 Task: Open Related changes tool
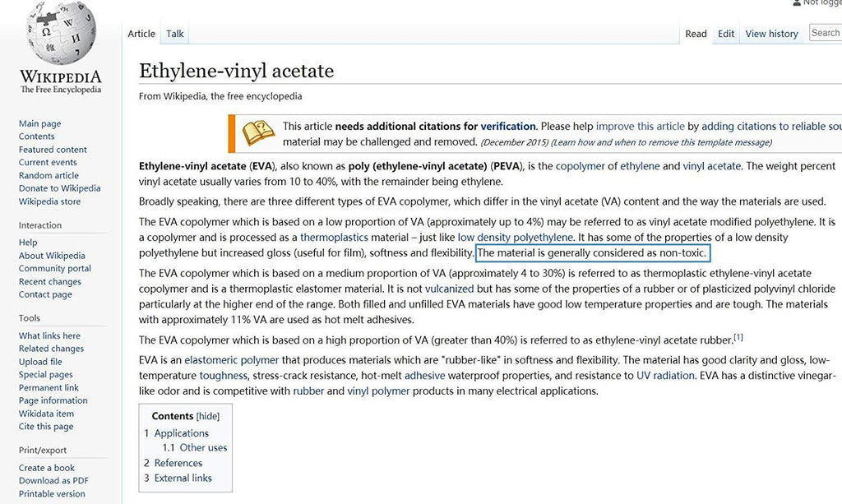(52, 349)
